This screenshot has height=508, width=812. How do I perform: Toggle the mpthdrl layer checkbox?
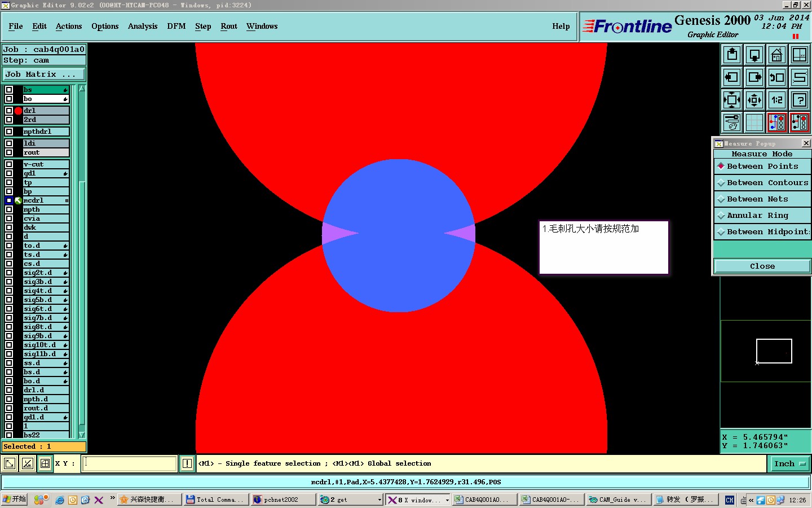click(9, 132)
